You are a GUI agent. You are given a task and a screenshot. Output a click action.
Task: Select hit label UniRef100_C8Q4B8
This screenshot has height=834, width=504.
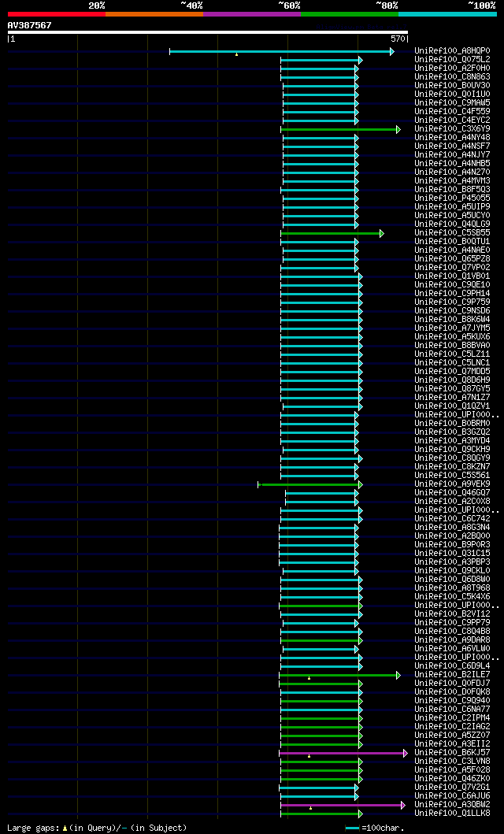(453, 631)
